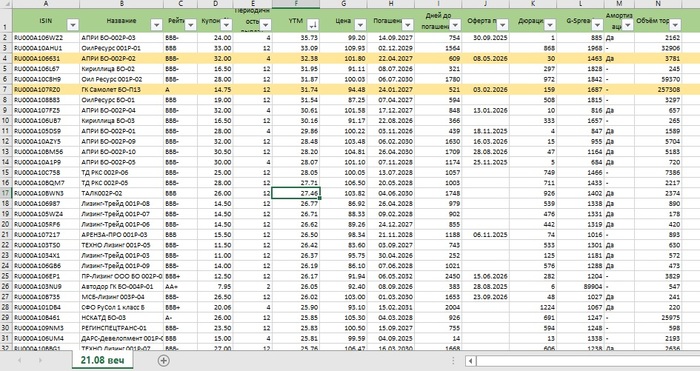The width and height of the screenshot is (700, 371).
Task: Select cell Автодор ГК БО-004Р-01
Action: pyautogui.click(x=121, y=287)
